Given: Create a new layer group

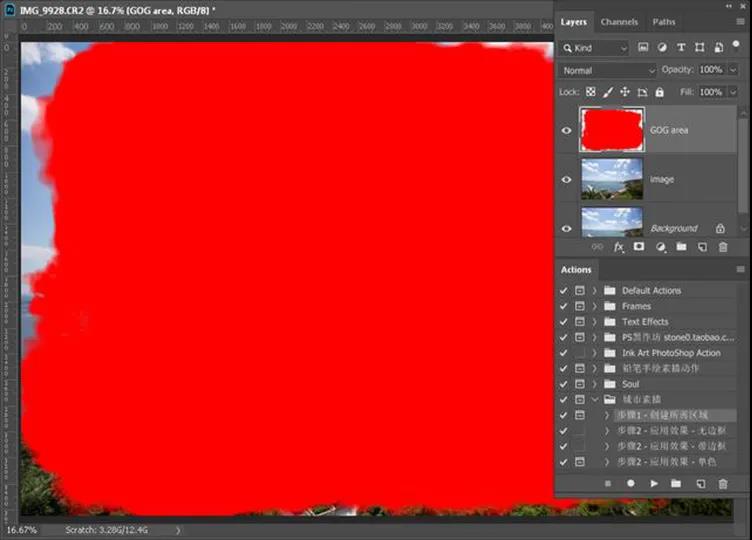Looking at the screenshot, I should click(682, 247).
